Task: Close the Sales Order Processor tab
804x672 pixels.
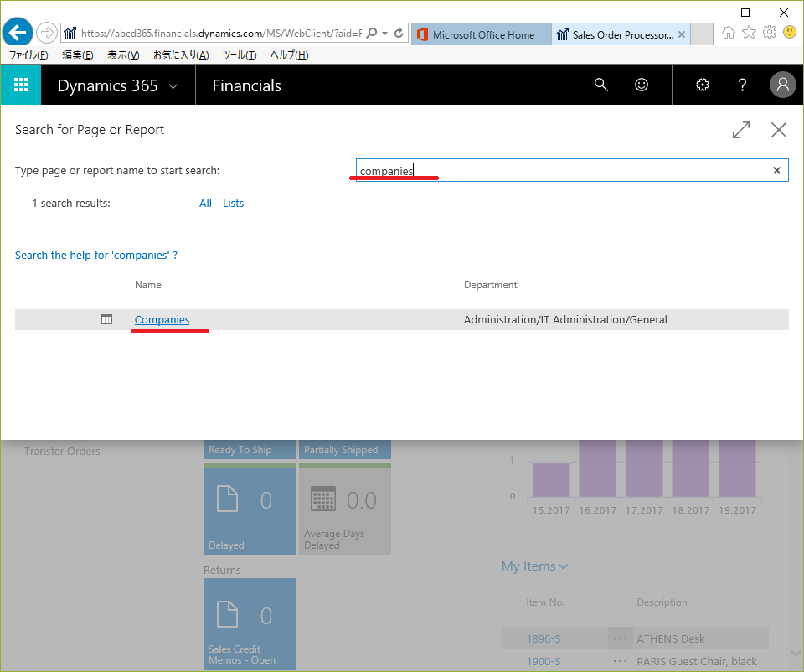Action: [682, 34]
